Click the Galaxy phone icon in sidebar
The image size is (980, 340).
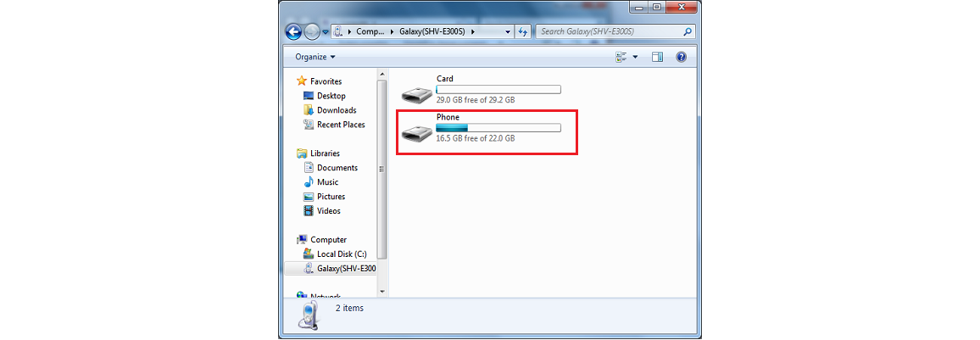click(x=308, y=268)
